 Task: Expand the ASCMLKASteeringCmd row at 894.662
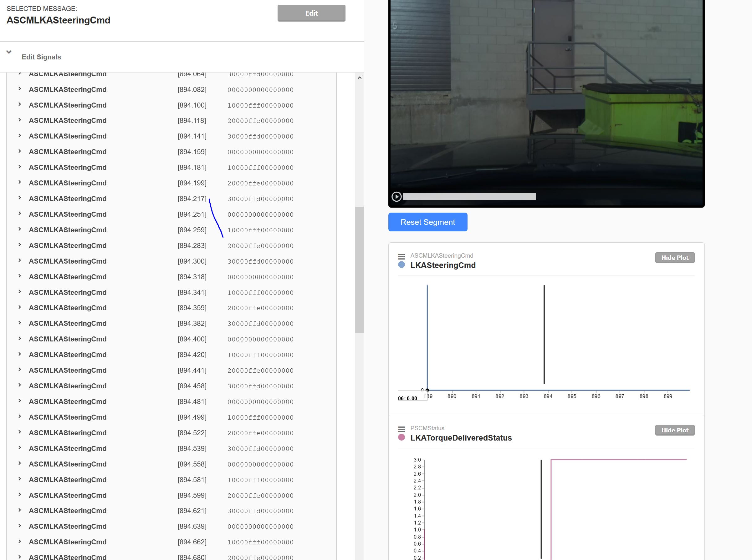pyautogui.click(x=19, y=542)
